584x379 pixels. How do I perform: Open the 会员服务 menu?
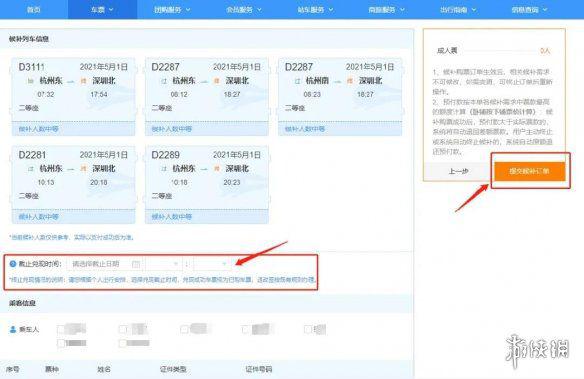pos(244,10)
